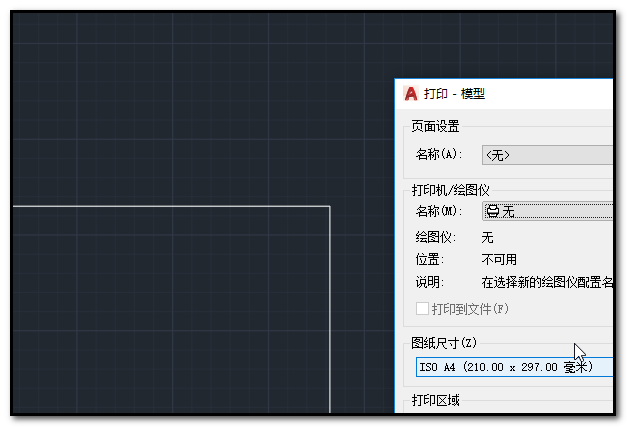Open the page setup name dropdown showing <无>
The width and height of the screenshot is (627, 427).
pos(547,155)
